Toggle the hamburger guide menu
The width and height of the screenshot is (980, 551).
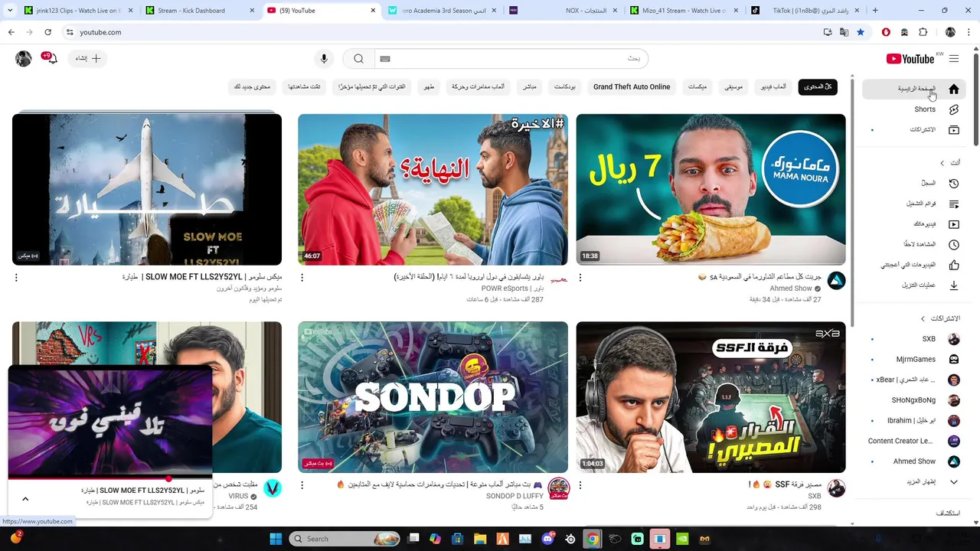point(954,59)
